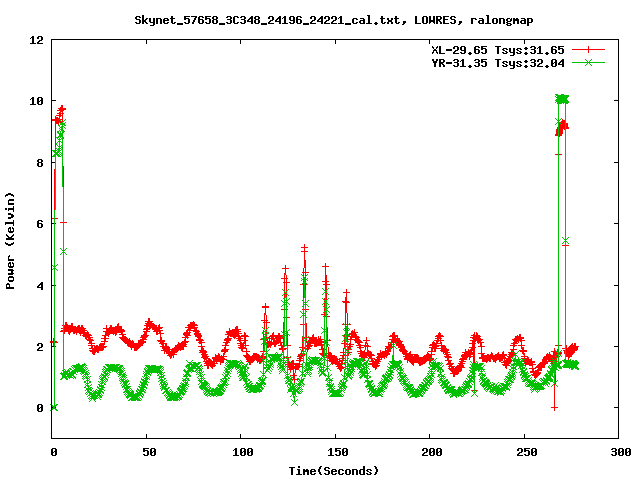Viewport: 640px width, 480px height.
Task: Click the x-axis tick label 300
Action: click(621, 452)
